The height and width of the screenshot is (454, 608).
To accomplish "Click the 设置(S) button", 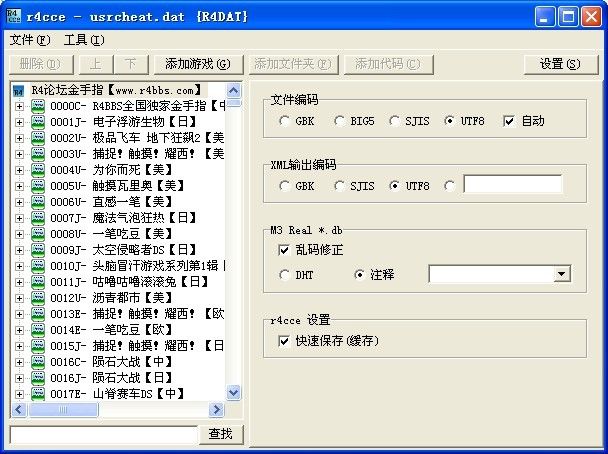I will pyautogui.click(x=561, y=64).
